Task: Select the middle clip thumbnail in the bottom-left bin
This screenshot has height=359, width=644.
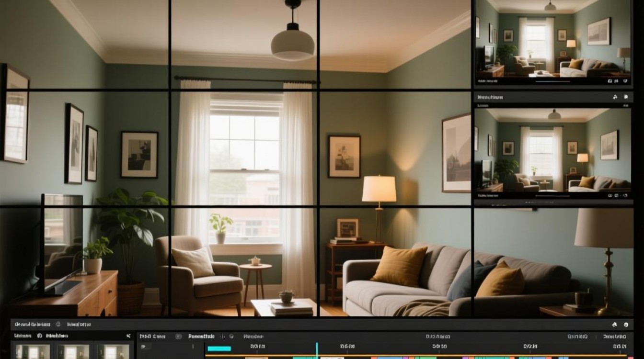Action: point(73,352)
